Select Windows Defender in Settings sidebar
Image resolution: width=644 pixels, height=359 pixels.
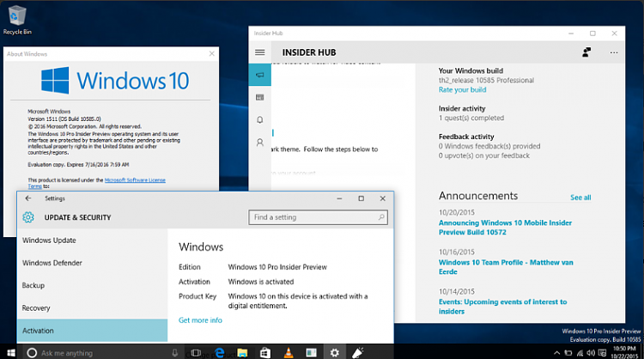(x=52, y=263)
